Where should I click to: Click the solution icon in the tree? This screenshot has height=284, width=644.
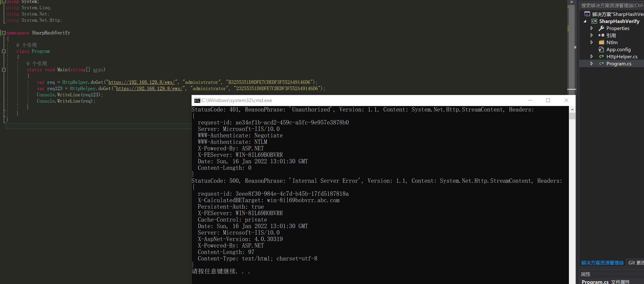[x=587, y=14]
